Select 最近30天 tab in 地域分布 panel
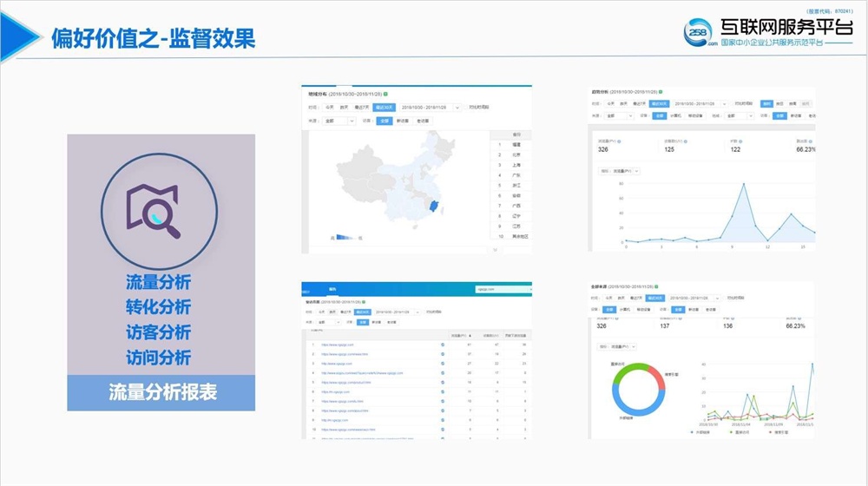 (383, 108)
